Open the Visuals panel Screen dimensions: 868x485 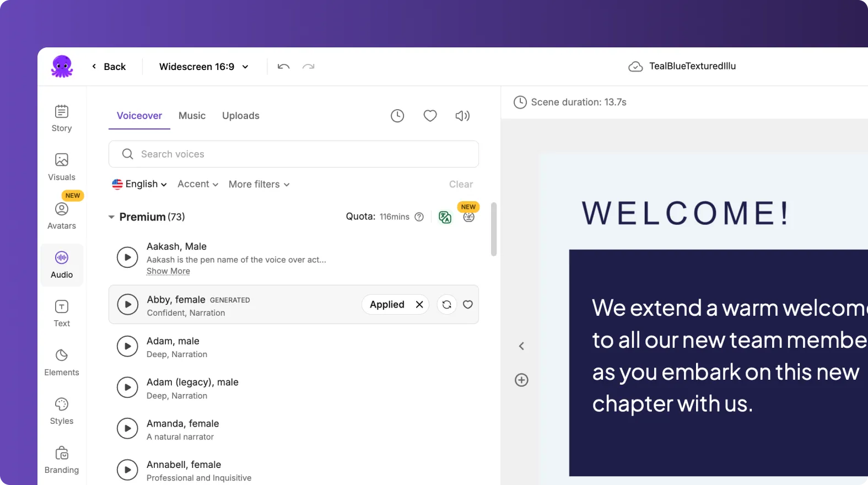(x=62, y=167)
